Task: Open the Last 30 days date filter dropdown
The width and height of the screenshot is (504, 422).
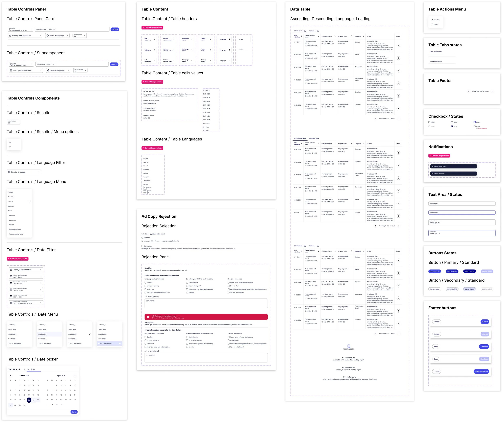Action: pyautogui.click(x=26, y=290)
